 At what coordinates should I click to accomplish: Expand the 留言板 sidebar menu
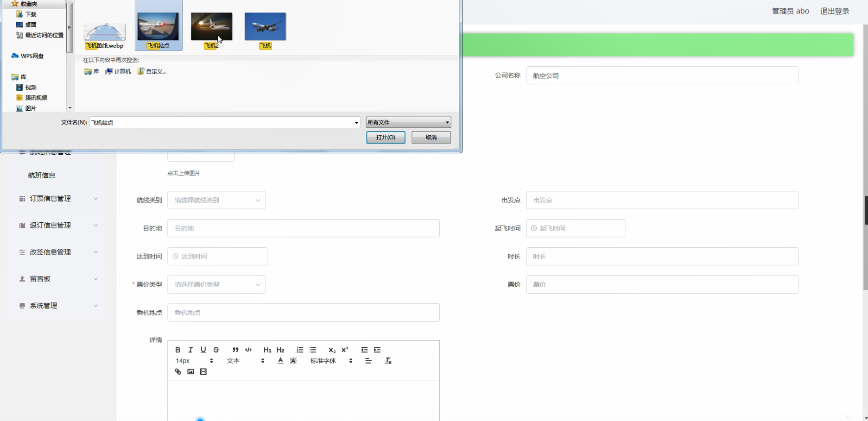pos(58,279)
